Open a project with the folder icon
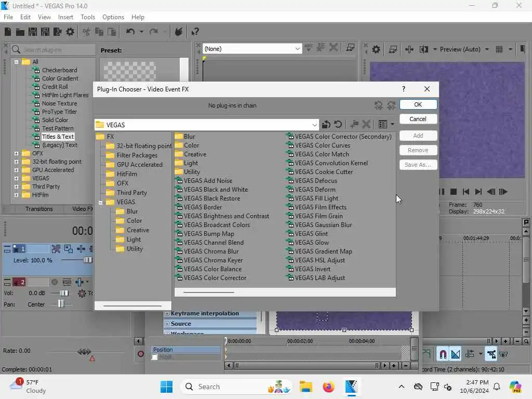The width and height of the screenshot is (532, 399). [x=20, y=32]
